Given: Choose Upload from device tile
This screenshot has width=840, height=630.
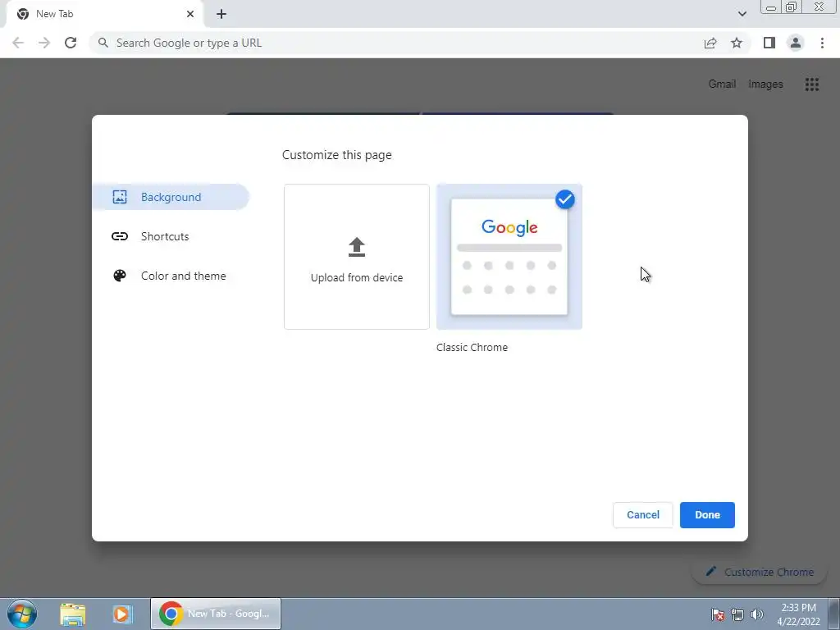Looking at the screenshot, I should pos(357,257).
